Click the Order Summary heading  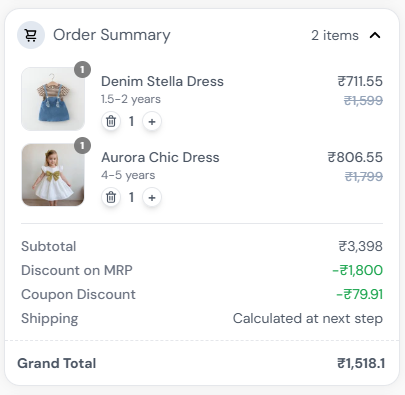coord(112,35)
